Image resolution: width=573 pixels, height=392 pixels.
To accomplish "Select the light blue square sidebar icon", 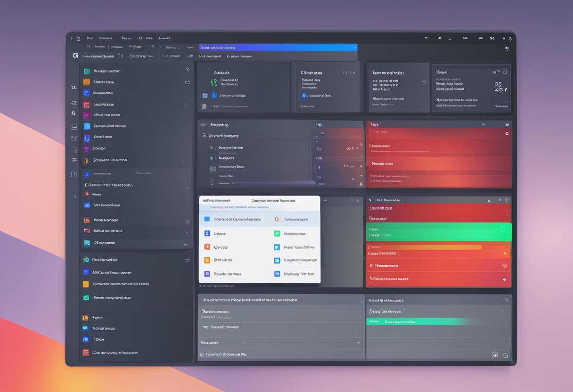I will (87, 126).
